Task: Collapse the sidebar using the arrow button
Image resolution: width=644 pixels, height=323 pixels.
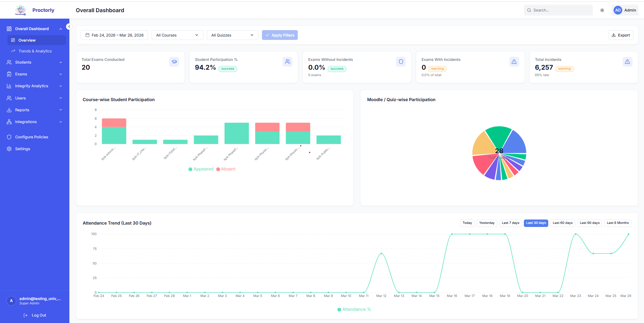Action: point(69,26)
